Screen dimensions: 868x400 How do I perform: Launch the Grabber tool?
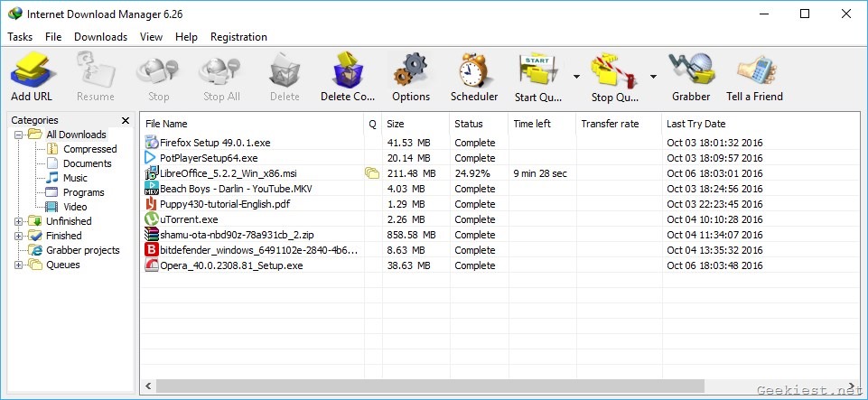point(691,70)
